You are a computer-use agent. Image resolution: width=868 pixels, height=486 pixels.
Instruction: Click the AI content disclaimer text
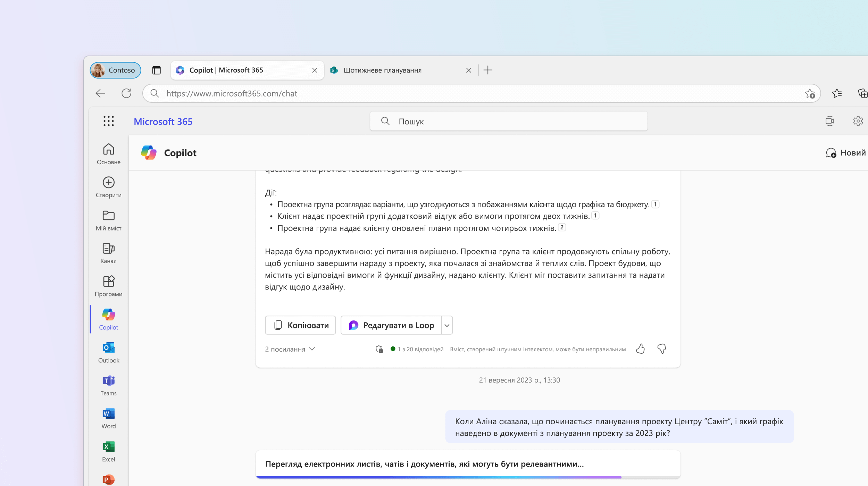pos(538,349)
